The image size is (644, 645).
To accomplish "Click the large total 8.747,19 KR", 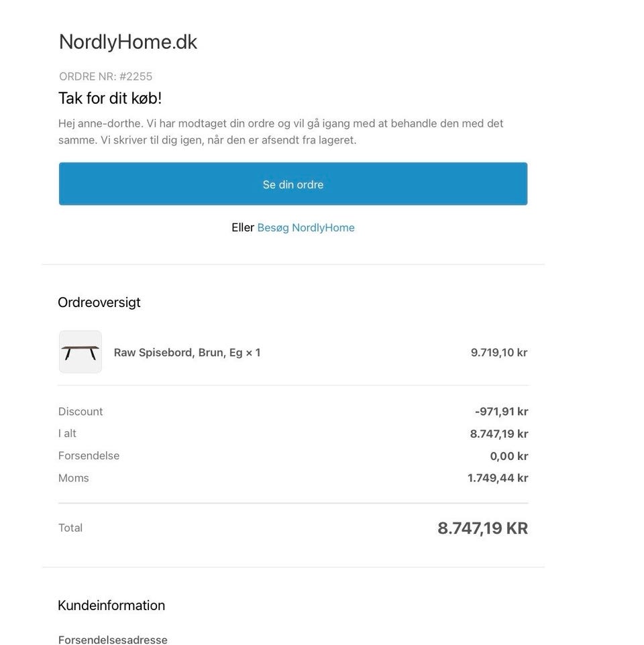I will pyautogui.click(x=482, y=528).
